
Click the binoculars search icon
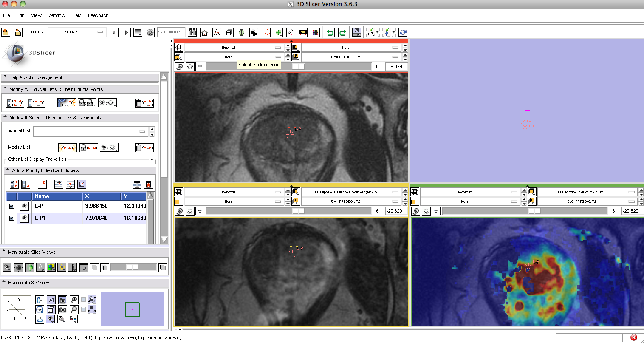point(192,32)
